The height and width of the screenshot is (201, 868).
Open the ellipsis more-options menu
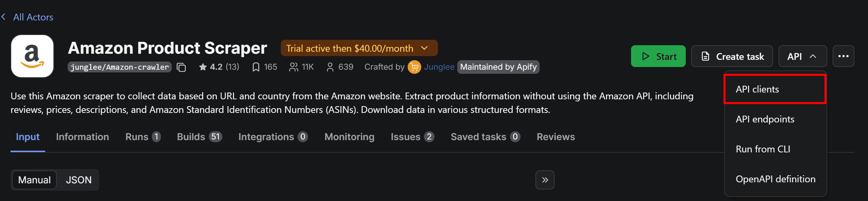coord(844,56)
